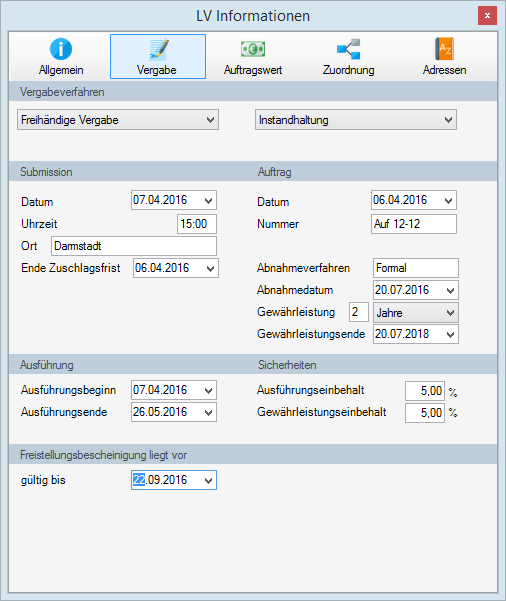
Task: Expand the Freihändige Vergabe dropdown
Action: click(x=210, y=120)
